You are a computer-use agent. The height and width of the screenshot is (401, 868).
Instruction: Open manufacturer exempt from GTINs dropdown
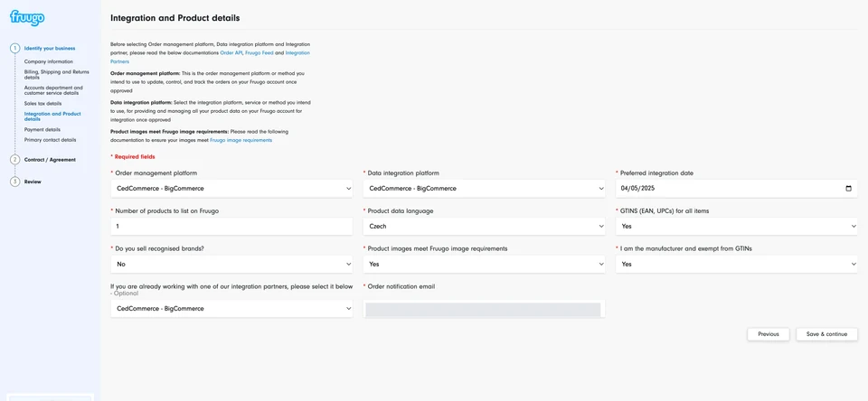point(736,264)
